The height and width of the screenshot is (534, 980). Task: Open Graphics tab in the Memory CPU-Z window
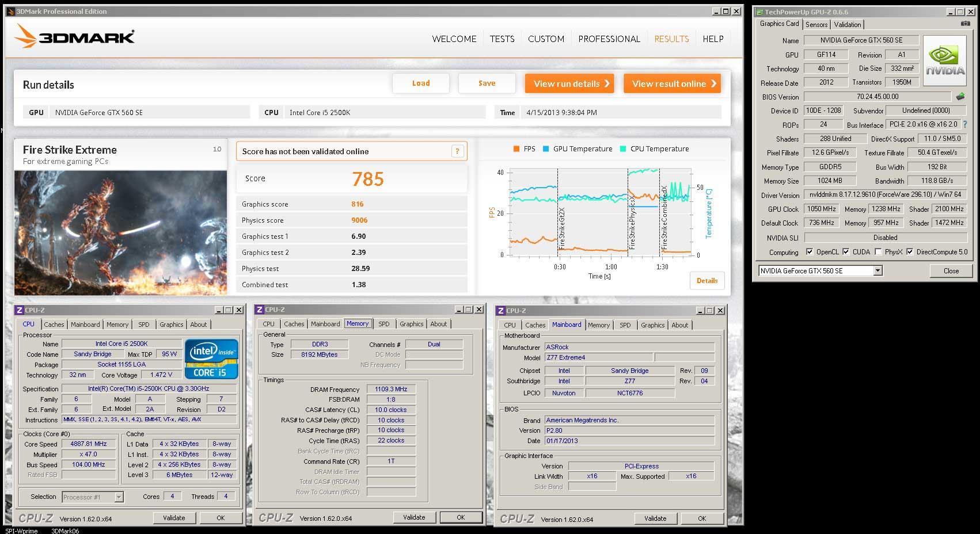click(411, 324)
